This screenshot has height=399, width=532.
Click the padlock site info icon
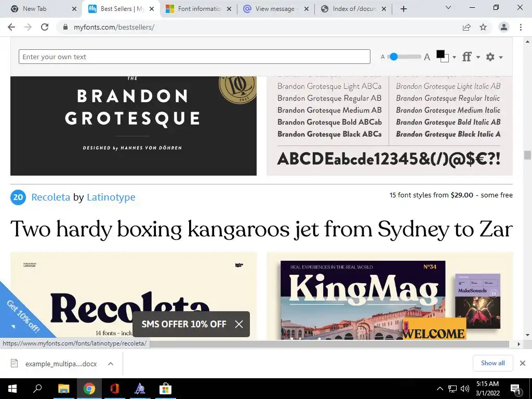click(65, 27)
